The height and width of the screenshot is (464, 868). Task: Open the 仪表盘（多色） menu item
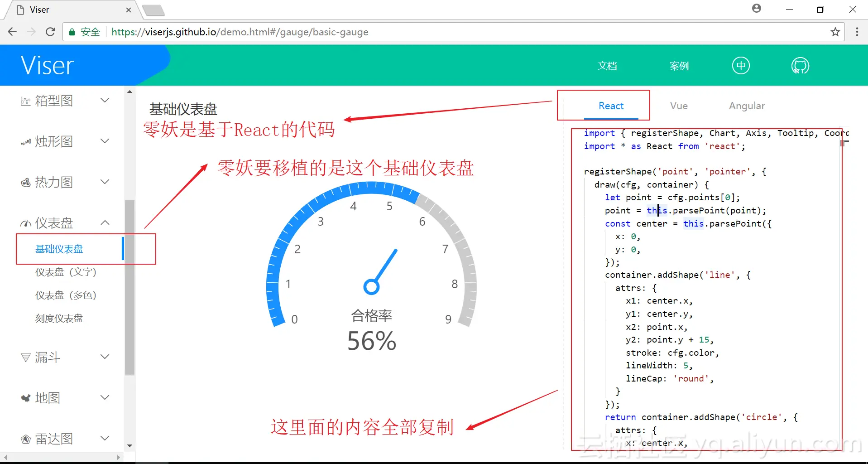(66, 295)
